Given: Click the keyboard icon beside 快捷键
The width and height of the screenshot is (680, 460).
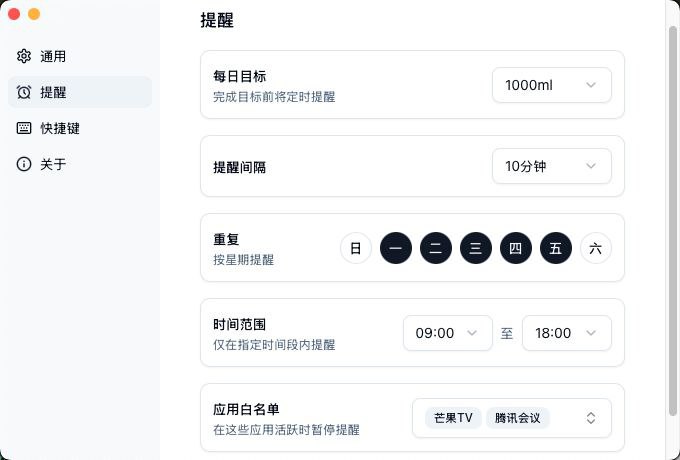Looking at the screenshot, I should (x=24, y=128).
